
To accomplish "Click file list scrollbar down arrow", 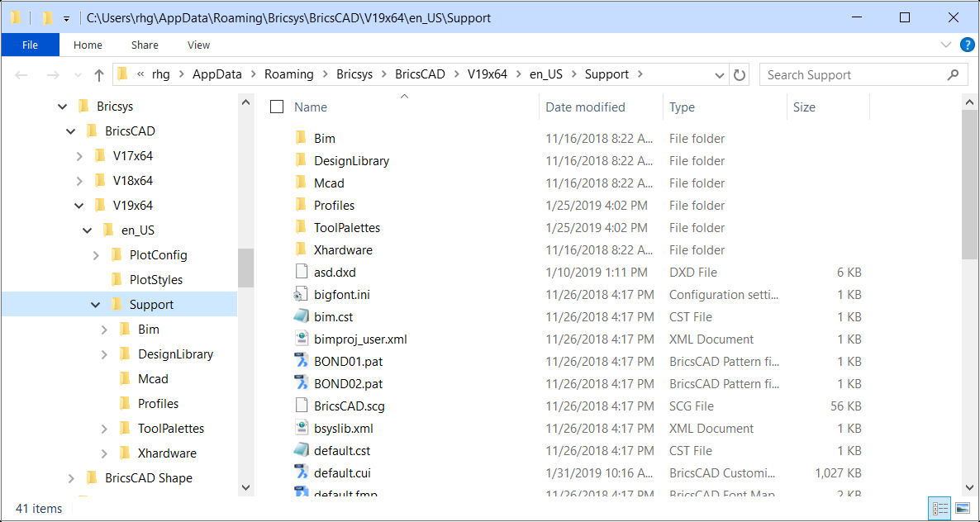I will tap(969, 487).
